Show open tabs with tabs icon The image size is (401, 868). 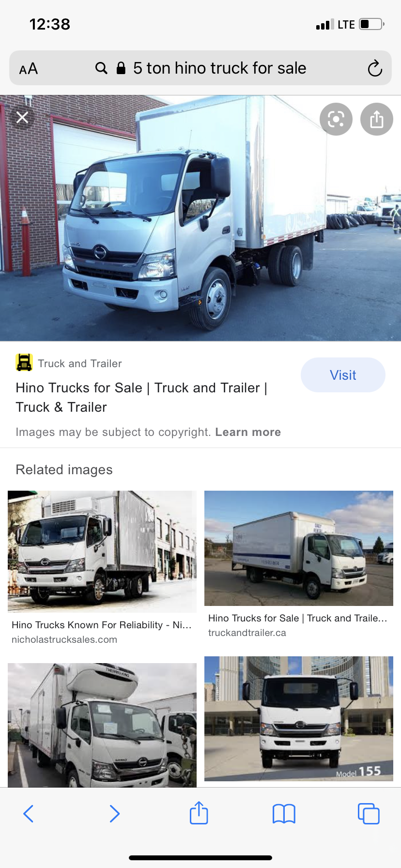369,814
